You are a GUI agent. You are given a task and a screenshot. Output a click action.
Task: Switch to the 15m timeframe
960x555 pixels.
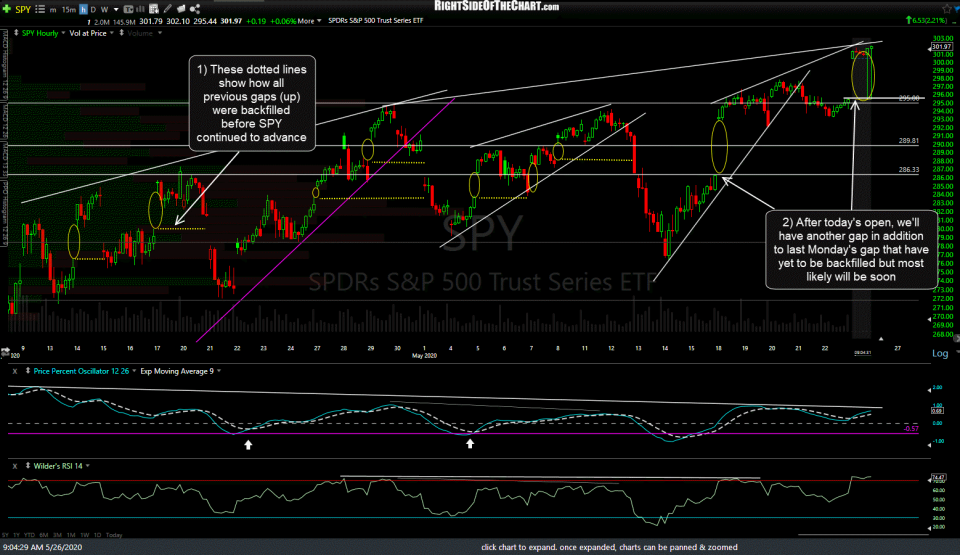point(69,10)
